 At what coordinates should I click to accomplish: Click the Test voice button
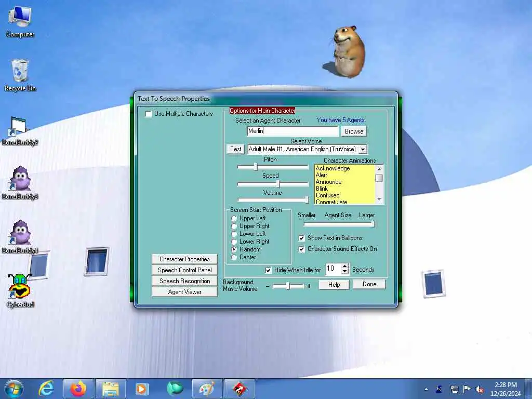coord(235,149)
